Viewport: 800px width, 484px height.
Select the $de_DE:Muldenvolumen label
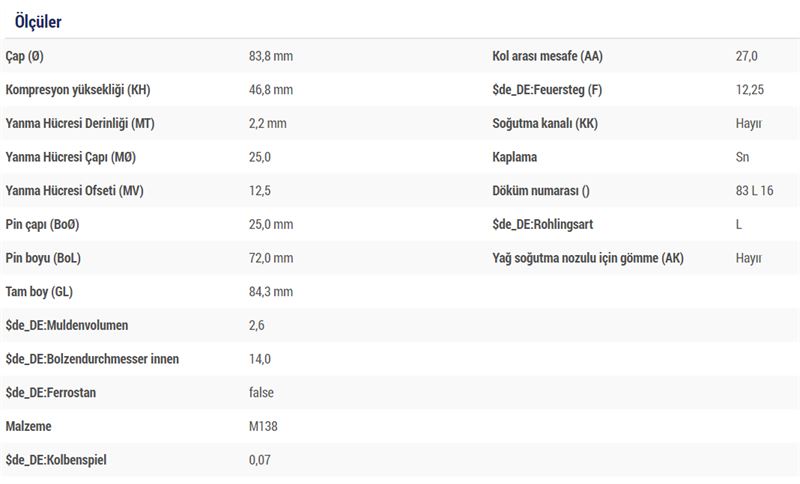[67, 325]
